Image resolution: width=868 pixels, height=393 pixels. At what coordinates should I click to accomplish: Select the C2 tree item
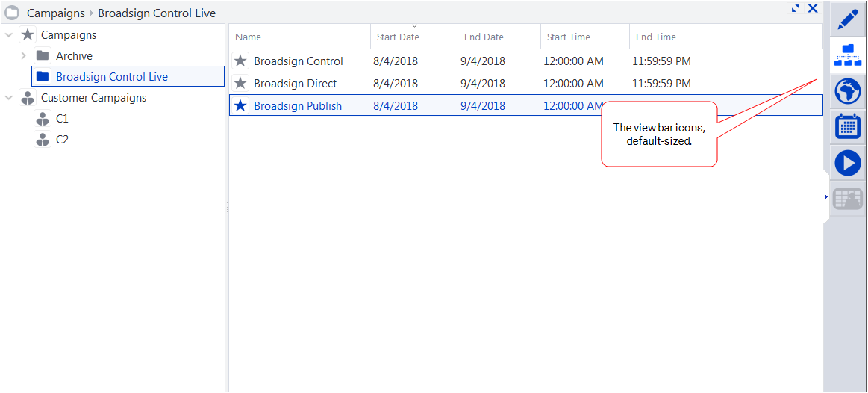[63, 139]
